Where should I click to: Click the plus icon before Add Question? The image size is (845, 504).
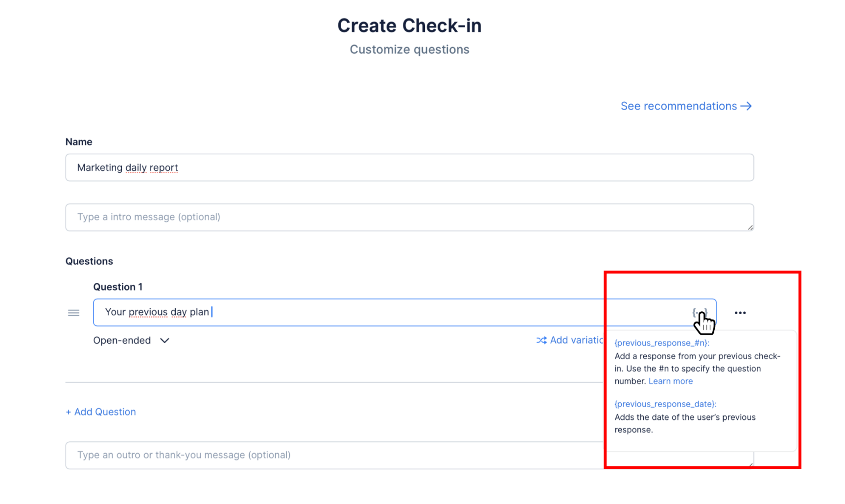[69, 412]
